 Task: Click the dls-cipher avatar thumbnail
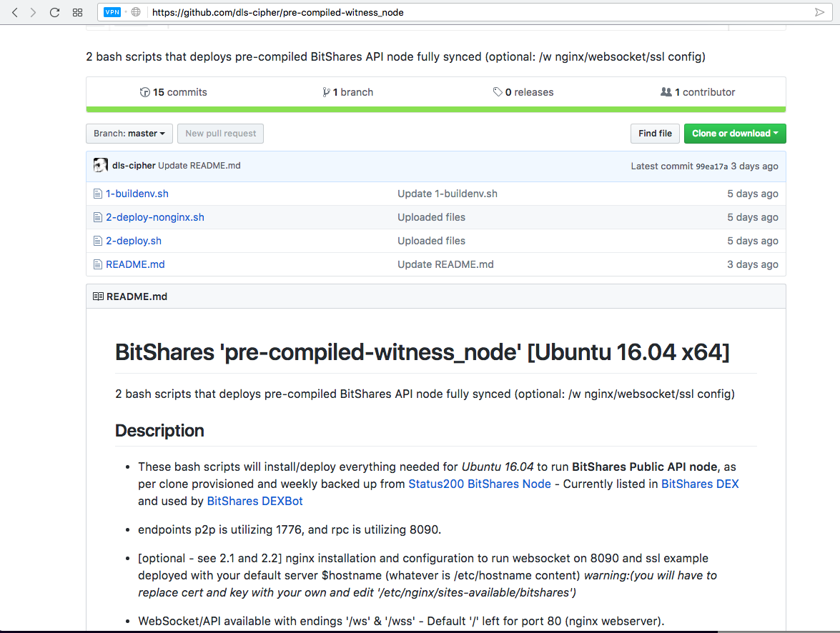100,166
